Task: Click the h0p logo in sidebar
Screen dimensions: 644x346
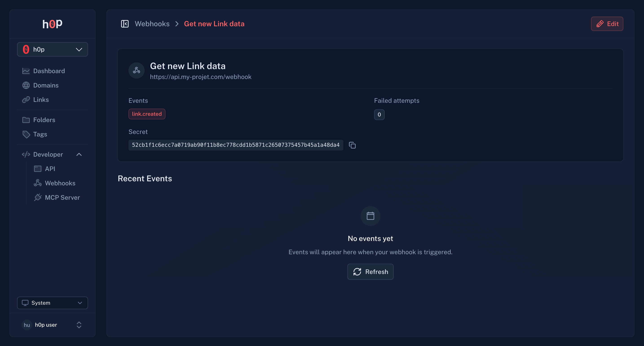Action: (52, 24)
